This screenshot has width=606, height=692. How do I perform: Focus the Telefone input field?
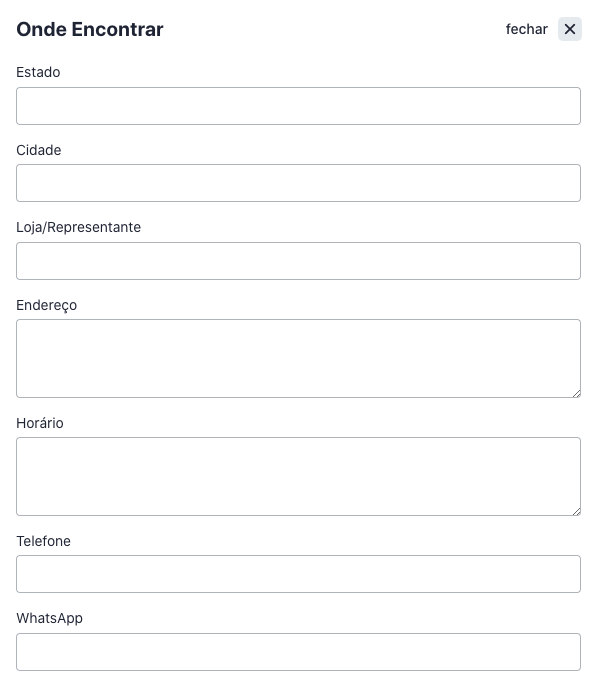coord(298,574)
